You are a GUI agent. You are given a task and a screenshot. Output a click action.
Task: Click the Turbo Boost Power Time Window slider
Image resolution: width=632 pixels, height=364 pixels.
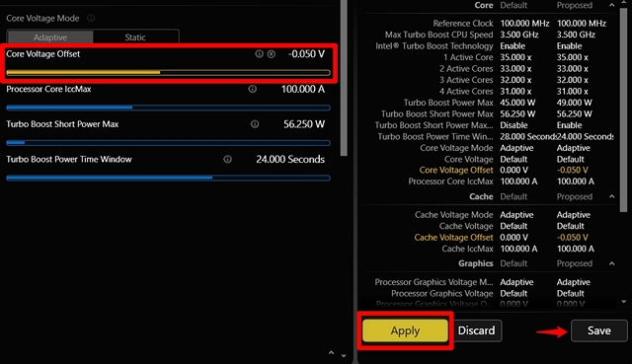pos(169,178)
